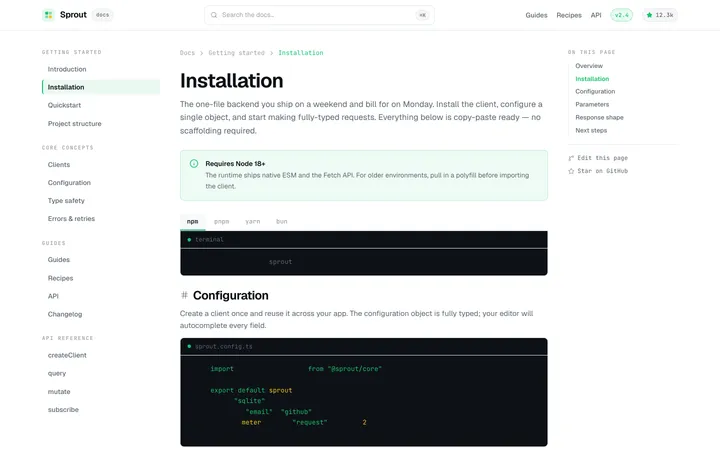Screen dimensions: 720x450
Task: Switch to the yarn tab
Action: (x=253, y=221)
